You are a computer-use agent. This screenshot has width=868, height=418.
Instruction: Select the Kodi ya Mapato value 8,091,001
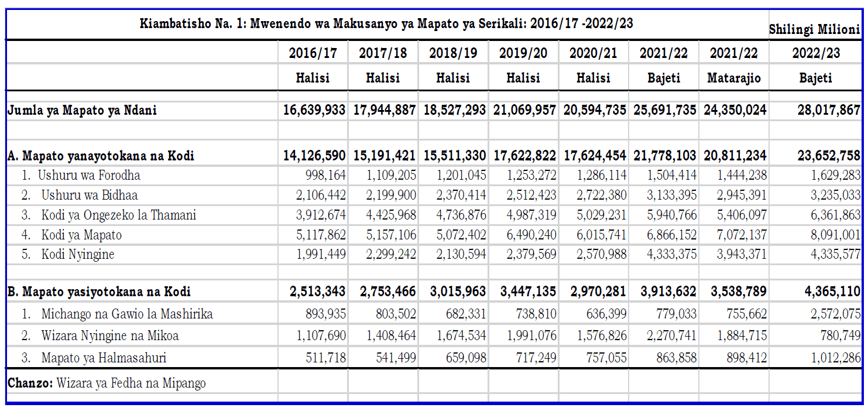(x=835, y=235)
